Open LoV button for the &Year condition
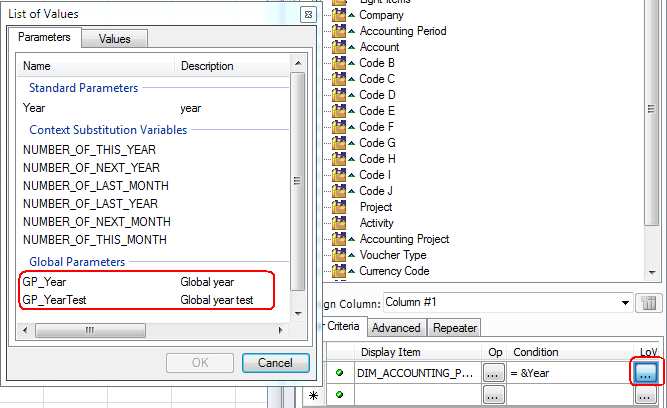667x408 pixels. (645, 372)
